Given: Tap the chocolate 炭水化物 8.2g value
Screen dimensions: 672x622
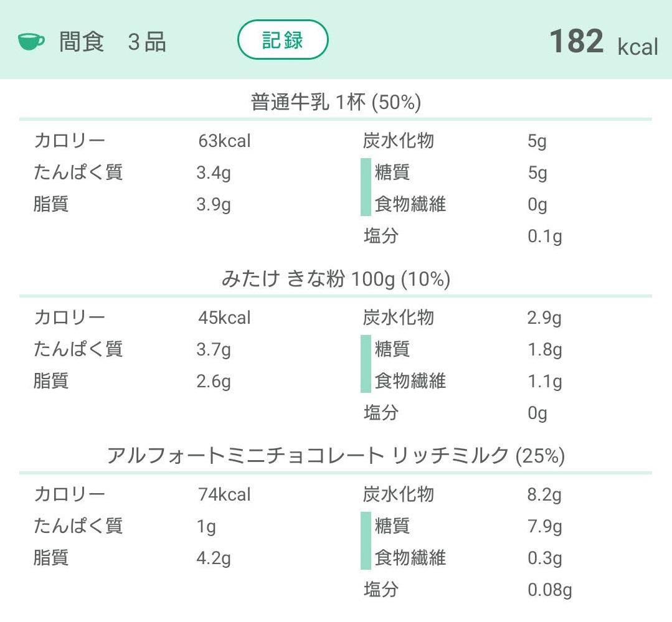Looking at the screenshot, I should (544, 495).
